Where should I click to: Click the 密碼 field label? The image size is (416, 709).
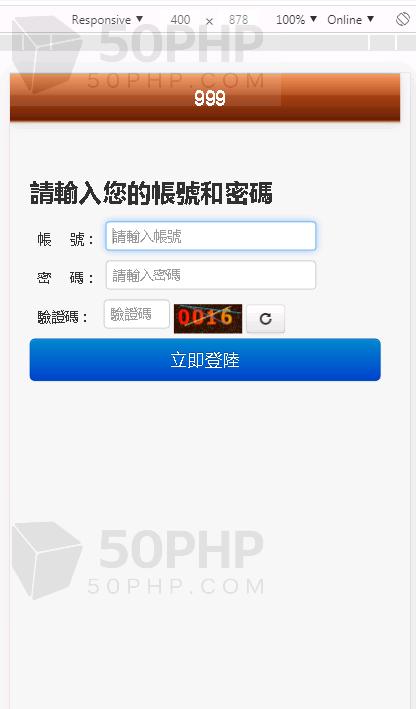pyautogui.click(x=65, y=277)
